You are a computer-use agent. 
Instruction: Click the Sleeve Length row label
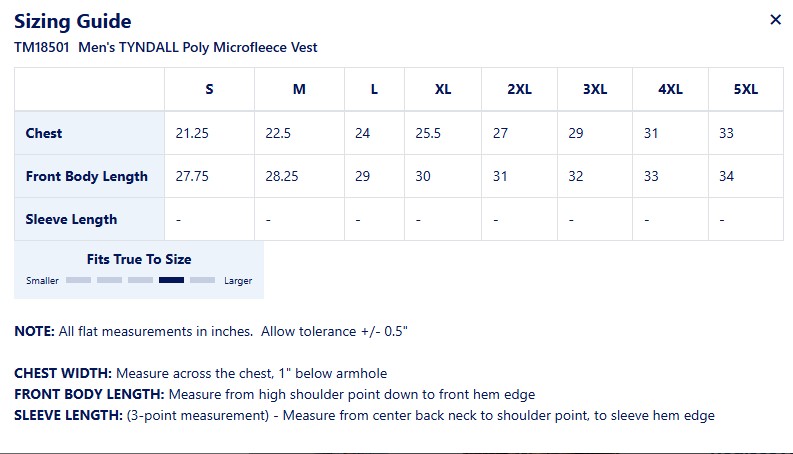click(71, 219)
